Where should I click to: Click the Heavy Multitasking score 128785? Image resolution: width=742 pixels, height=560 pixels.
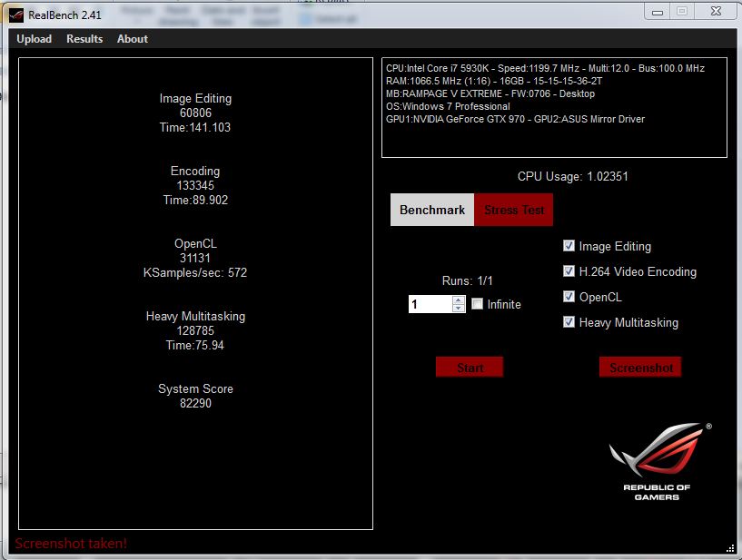195,330
